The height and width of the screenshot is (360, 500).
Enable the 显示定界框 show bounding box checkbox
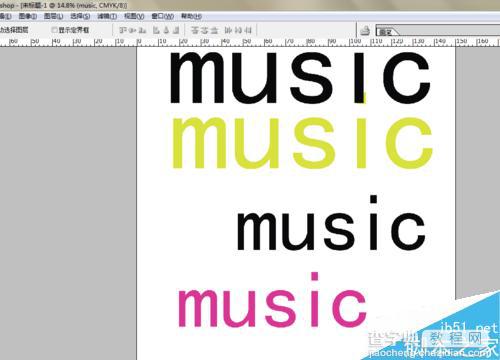point(54,30)
